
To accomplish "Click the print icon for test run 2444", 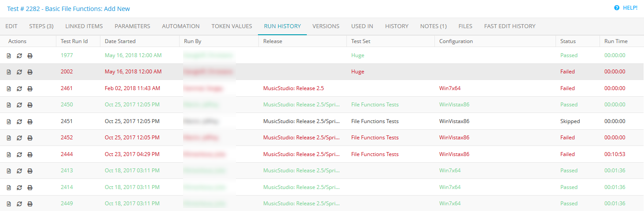I will pyautogui.click(x=30, y=155).
